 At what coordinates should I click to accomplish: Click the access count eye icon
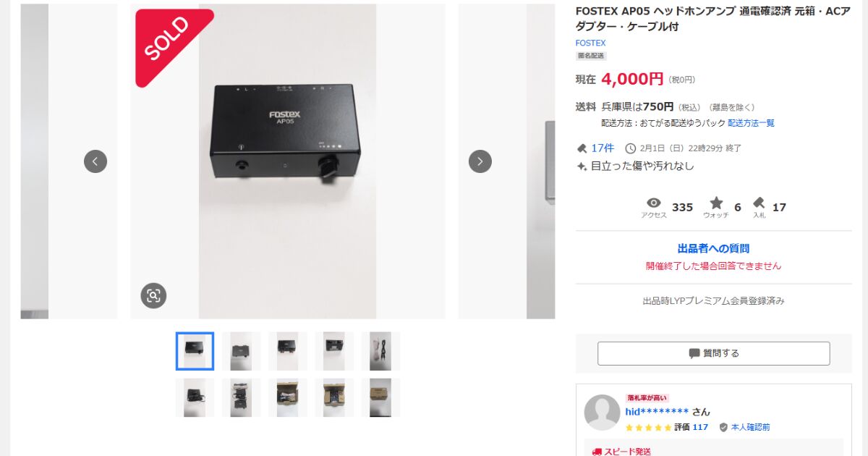click(654, 203)
